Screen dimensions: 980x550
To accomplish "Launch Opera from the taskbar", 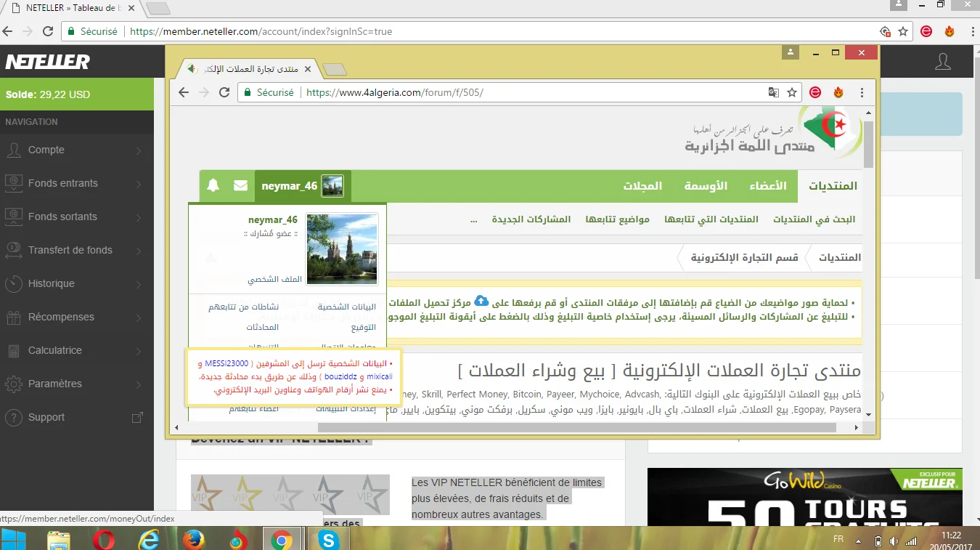I will (x=104, y=540).
